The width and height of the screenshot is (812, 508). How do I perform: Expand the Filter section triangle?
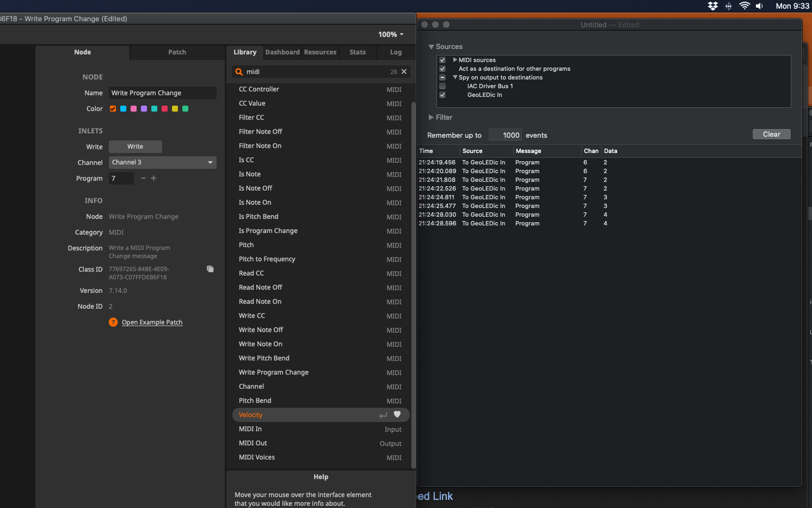431,118
